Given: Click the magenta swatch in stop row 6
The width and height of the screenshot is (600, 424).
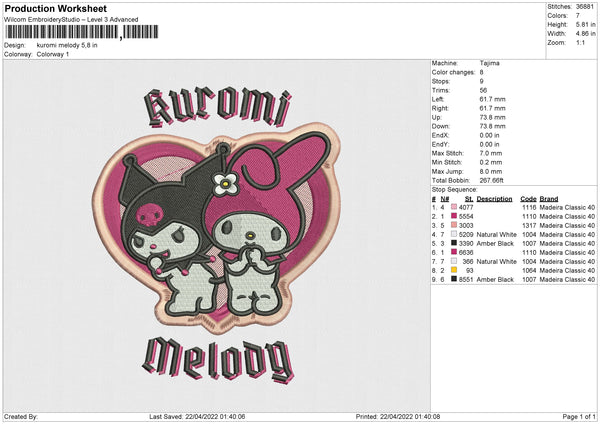Looking at the screenshot, I should tap(454, 252).
